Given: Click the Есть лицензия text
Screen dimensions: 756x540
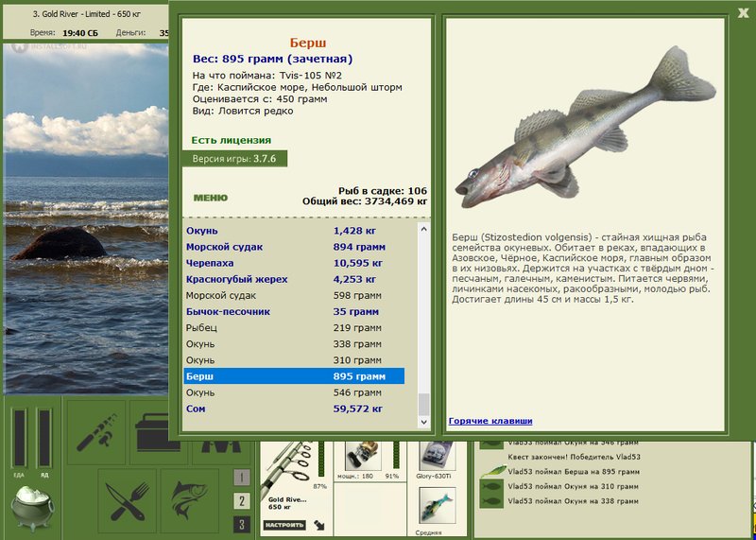Looking at the screenshot, I should click(x=231, y=140).
